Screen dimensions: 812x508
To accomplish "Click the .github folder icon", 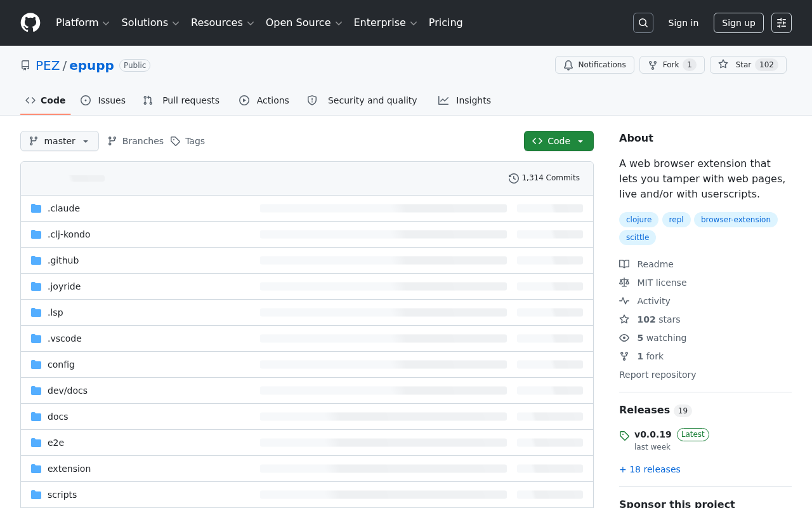I will click(x=36, y=260).
